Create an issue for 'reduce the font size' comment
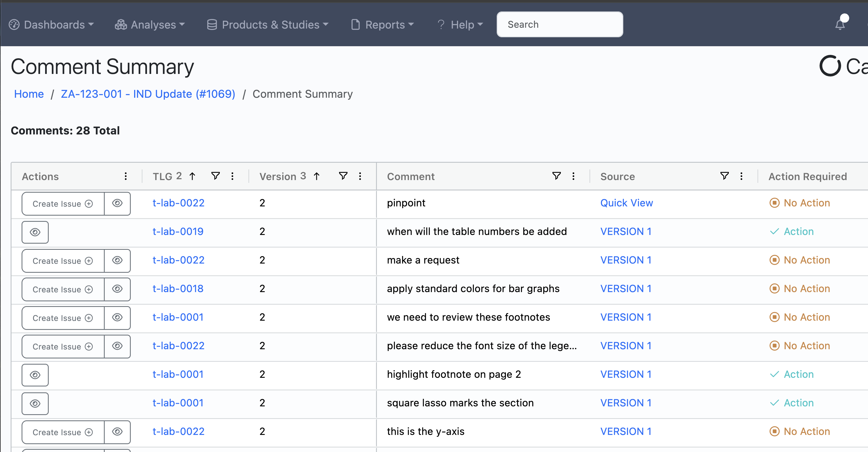This screenshot has height=452, width=868. click(x=63, y=346)
